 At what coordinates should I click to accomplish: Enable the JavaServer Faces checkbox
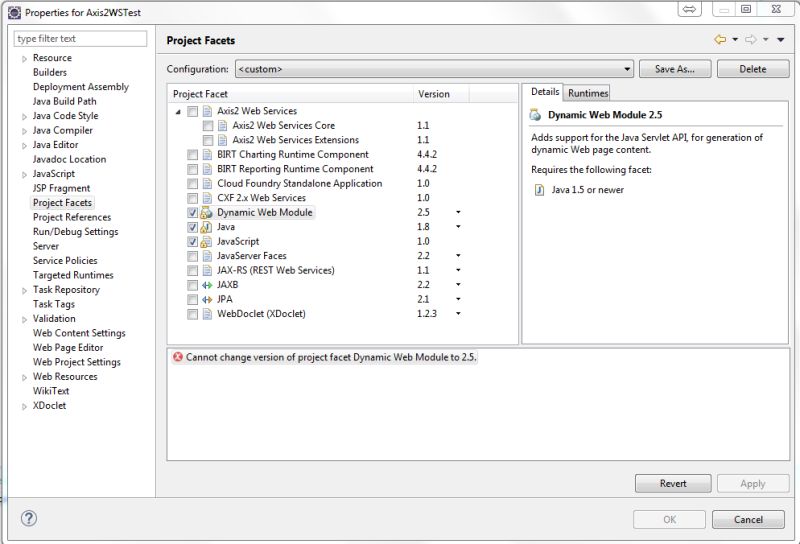[192, 256]
